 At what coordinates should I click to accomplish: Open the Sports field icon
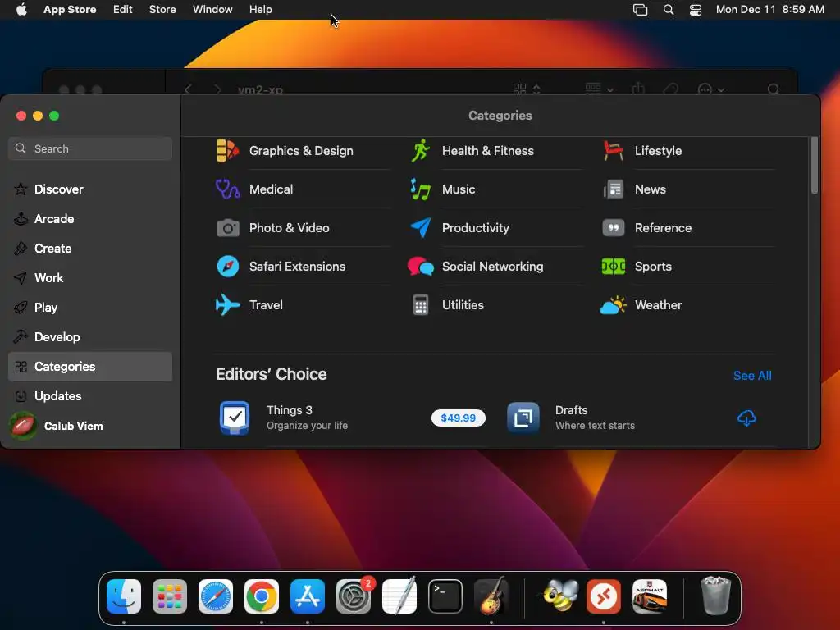click(x=613, y=267)
